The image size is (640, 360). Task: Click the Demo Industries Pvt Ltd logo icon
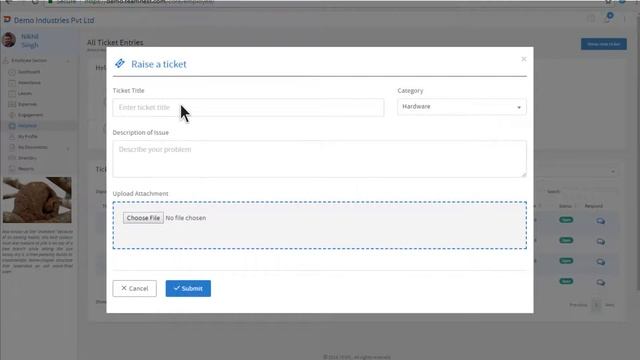click(7, 20)
